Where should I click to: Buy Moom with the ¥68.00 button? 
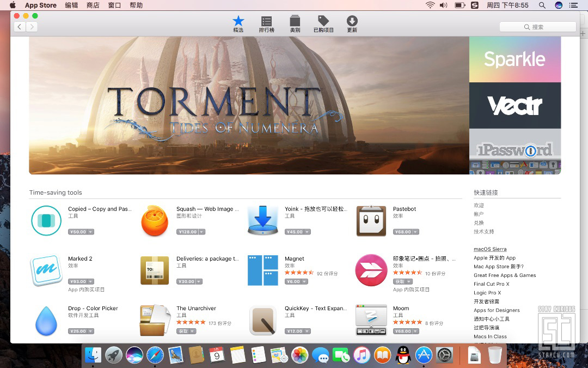[403, 331]
